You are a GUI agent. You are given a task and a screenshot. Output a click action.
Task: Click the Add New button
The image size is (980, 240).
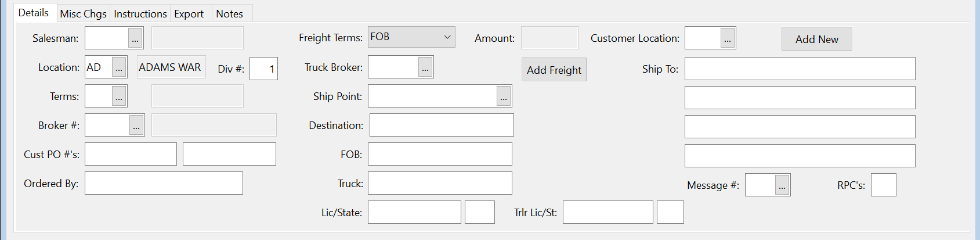pyautogui.click(x=816, y=39)
